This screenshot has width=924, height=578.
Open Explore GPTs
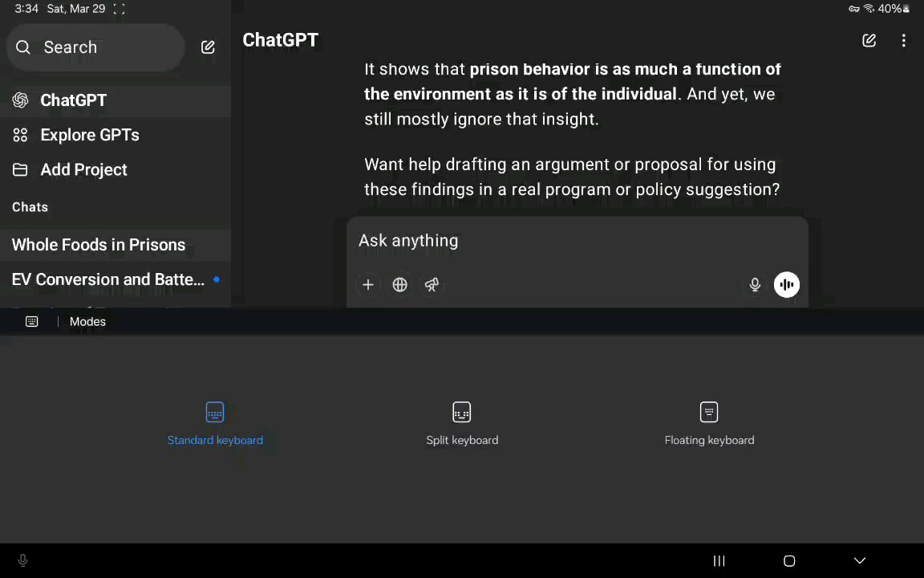tap(115, 135)
